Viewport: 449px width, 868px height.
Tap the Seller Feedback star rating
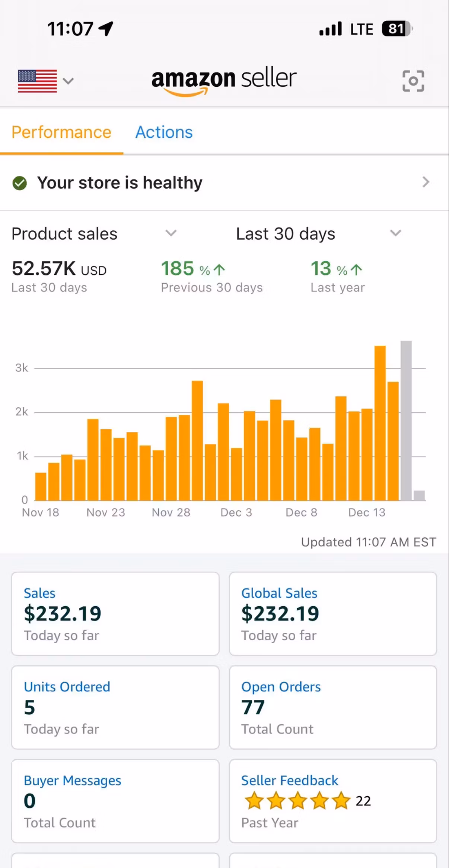click(297, 801)
